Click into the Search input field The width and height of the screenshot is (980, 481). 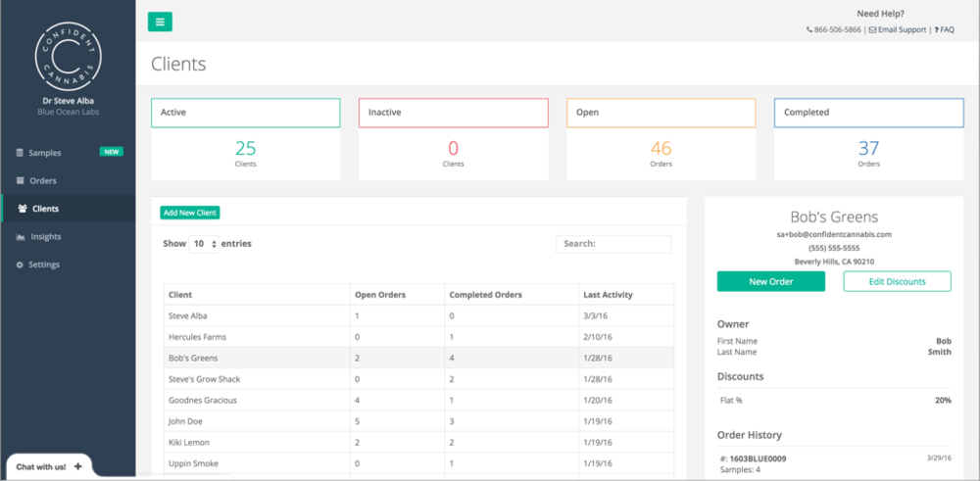tap(613, 244)
